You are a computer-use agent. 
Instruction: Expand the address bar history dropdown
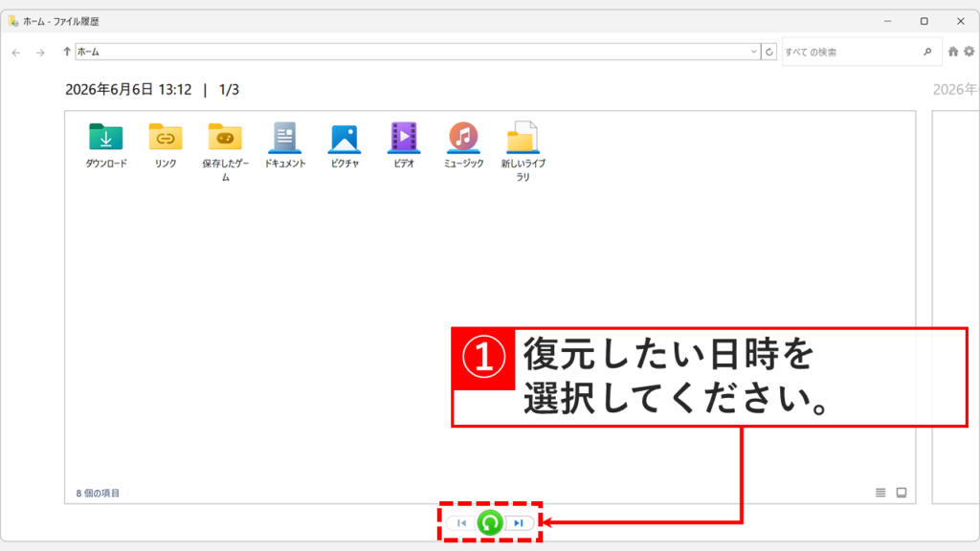754,52
